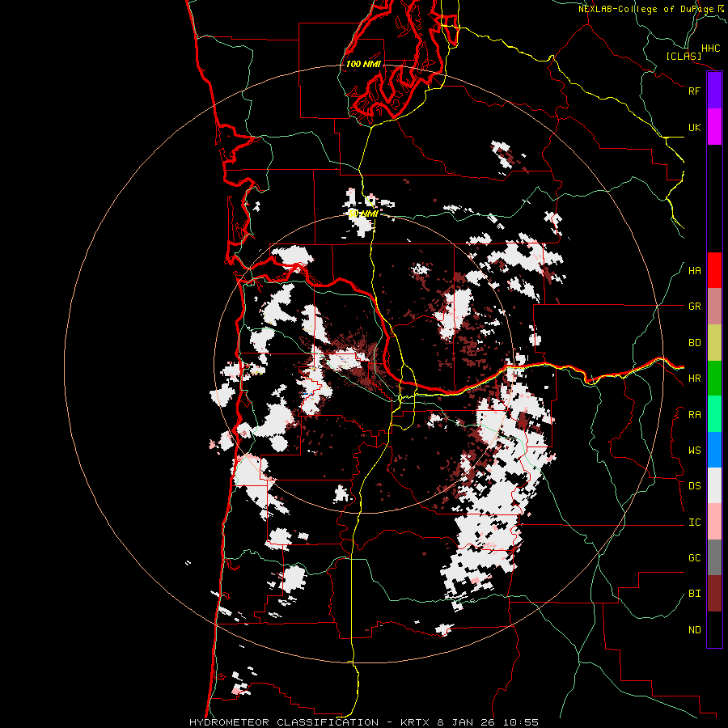Click the BD yellow legend swatch
The image size is (728, 728).
tap(714, 342)
